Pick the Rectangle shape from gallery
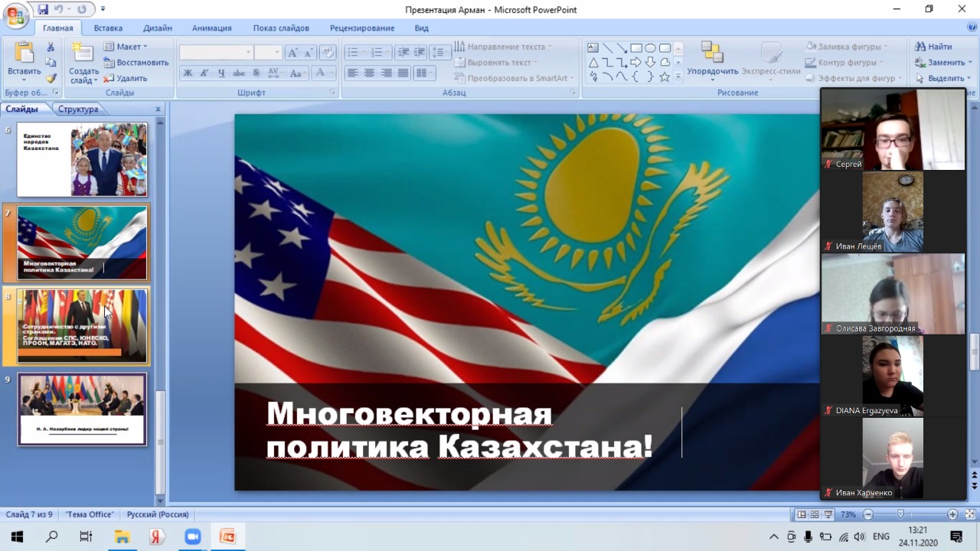 point(636,47)
